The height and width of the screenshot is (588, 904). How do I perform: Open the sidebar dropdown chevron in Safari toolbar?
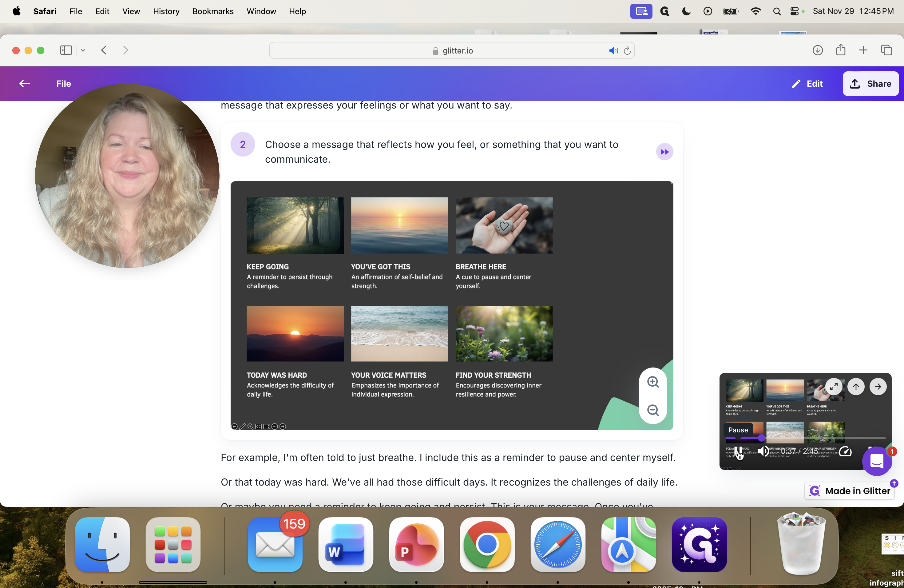point(83,50)
